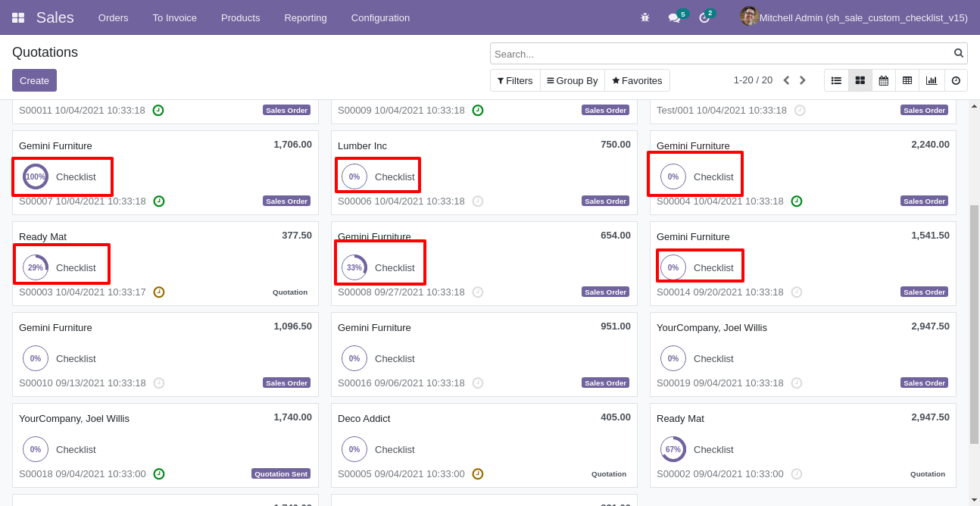Switch to pivot table view

point(907,80)
